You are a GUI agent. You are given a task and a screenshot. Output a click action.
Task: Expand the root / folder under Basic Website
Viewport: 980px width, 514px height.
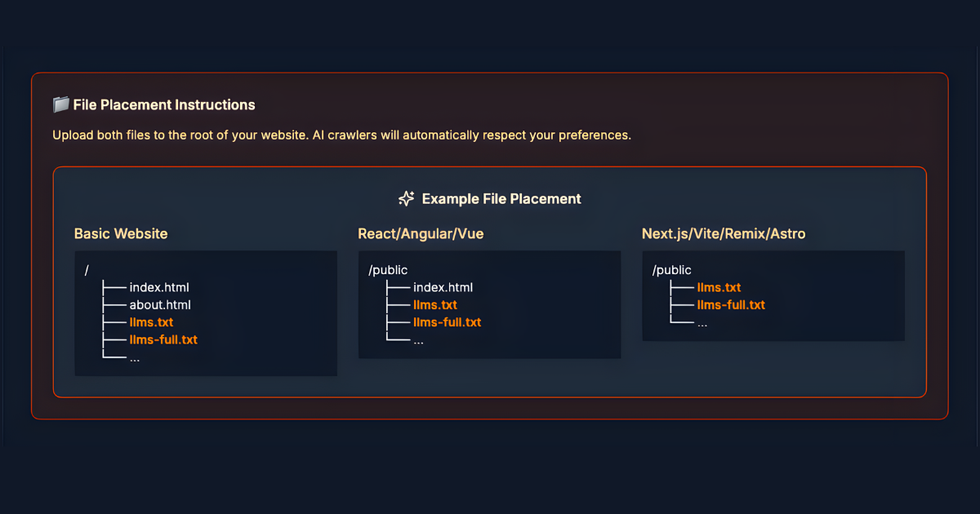click(85, 269)
